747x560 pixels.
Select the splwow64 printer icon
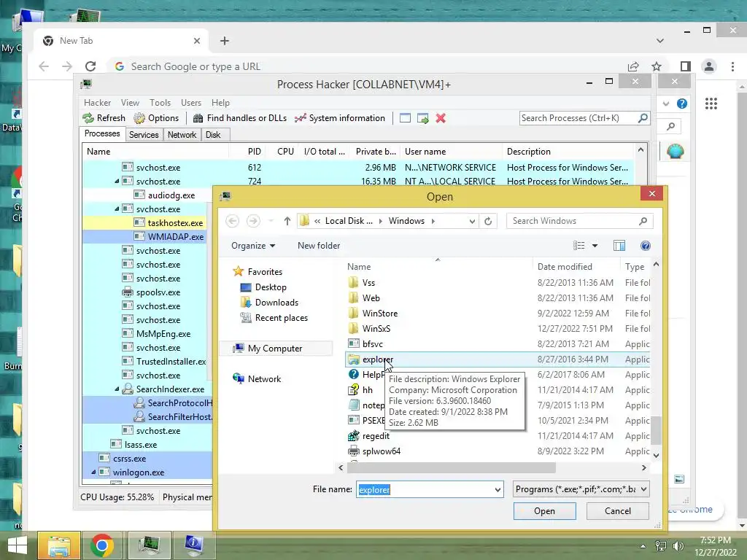[354, 451]
